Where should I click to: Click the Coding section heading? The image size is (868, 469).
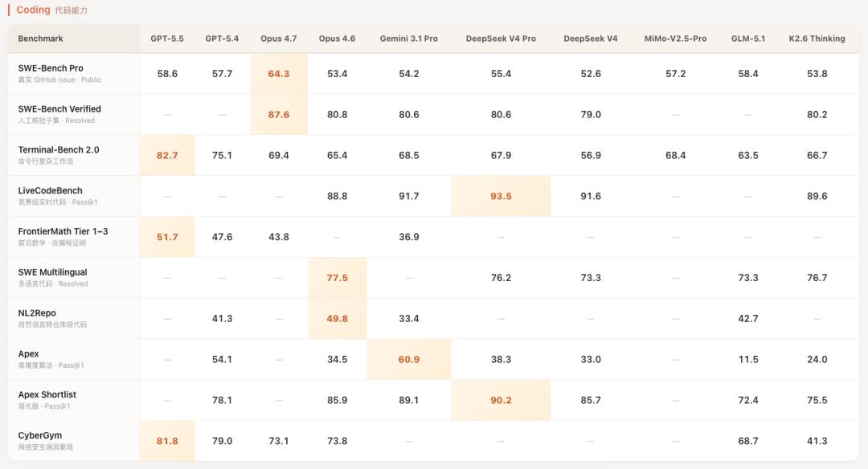33,10
